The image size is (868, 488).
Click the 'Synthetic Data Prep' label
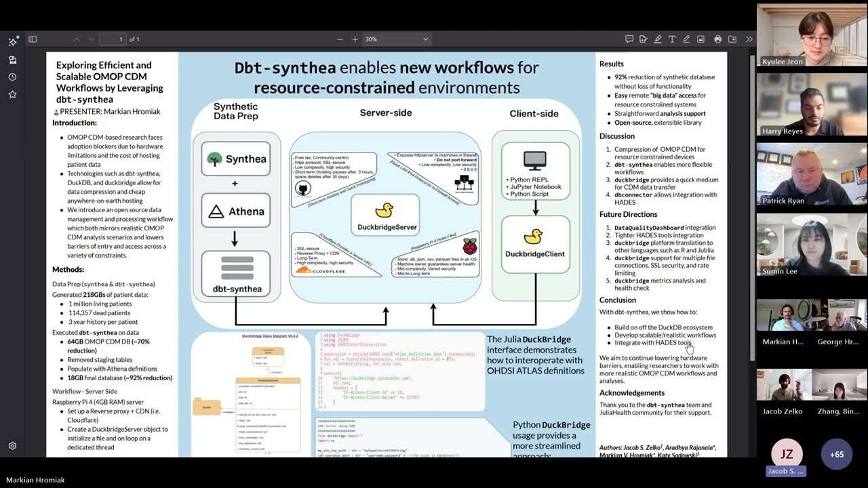(x=235, y=111)
